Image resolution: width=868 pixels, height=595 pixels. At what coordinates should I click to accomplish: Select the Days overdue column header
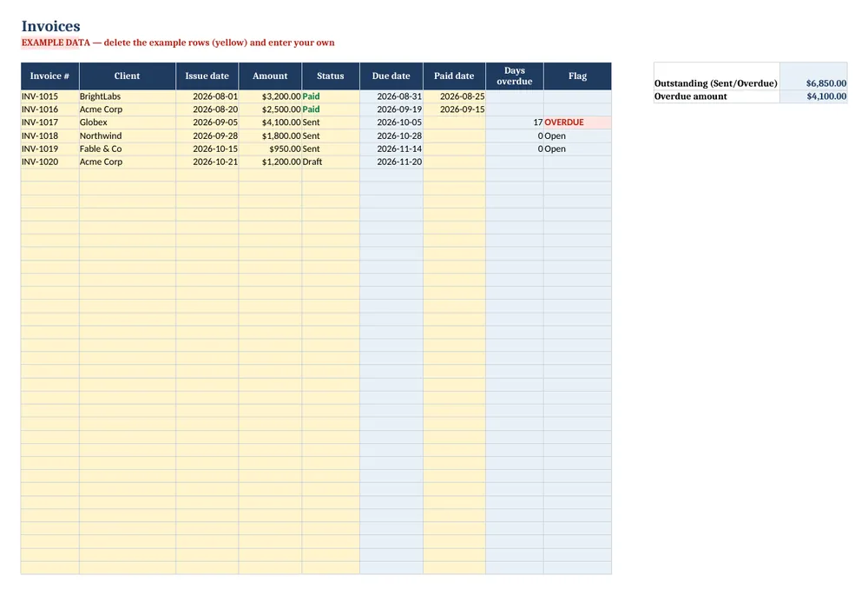point(514,76)
